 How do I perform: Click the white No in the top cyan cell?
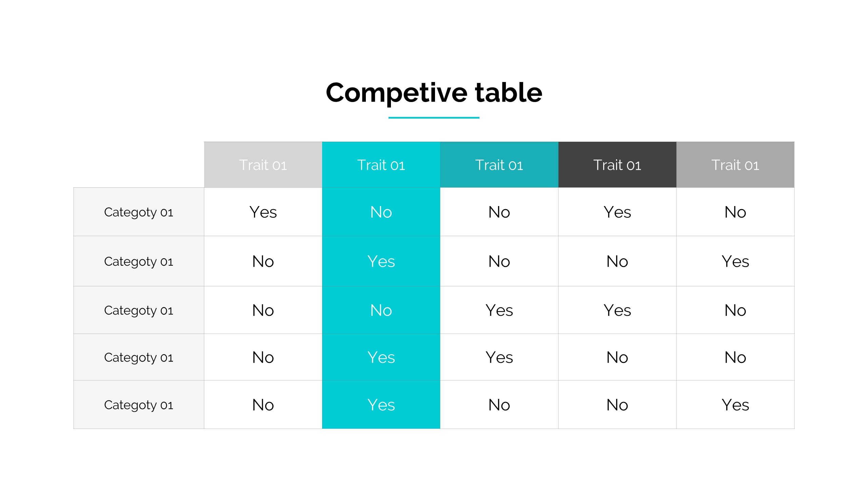coord(381,212)
